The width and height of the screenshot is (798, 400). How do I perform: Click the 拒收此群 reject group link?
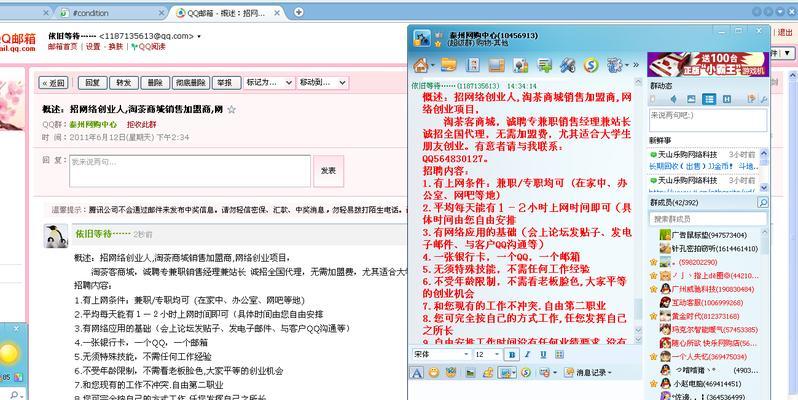(141, 124)
